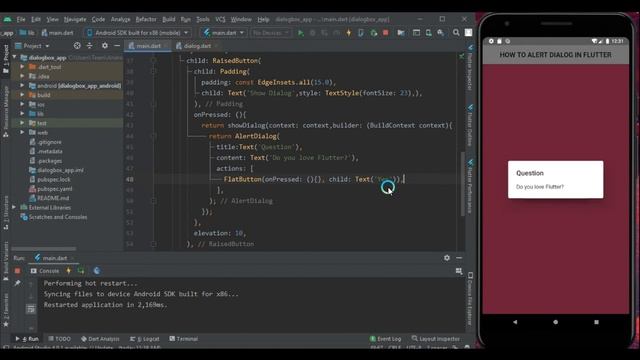Stop process in Run panel red square
Screen dimensions: 640x360
[18, 271]
